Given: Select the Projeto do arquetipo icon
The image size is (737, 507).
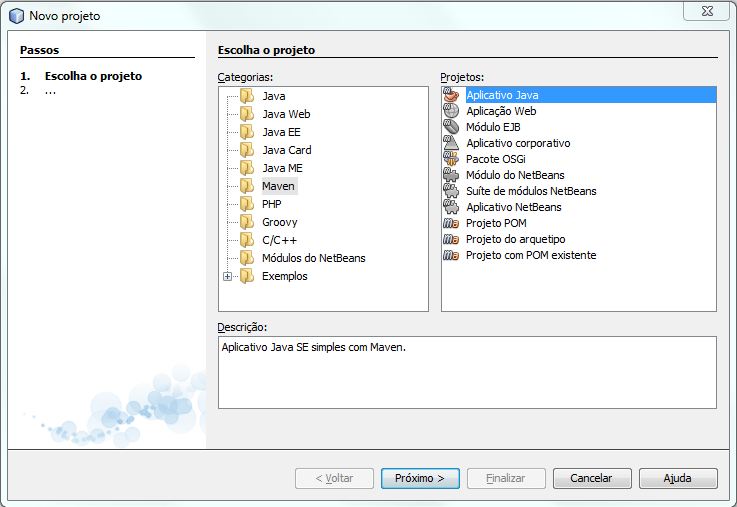Looking at the screenshot, I should (452, 239).
